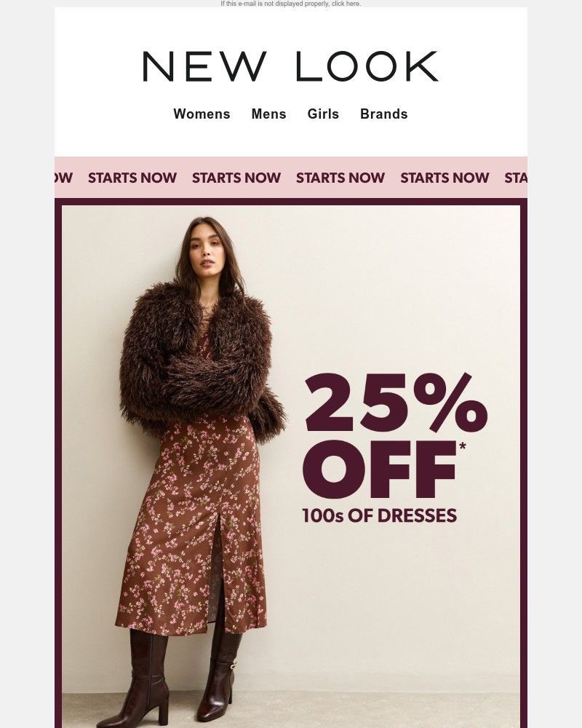
Task: Open the Mens category
Action: tap(268, 114)
